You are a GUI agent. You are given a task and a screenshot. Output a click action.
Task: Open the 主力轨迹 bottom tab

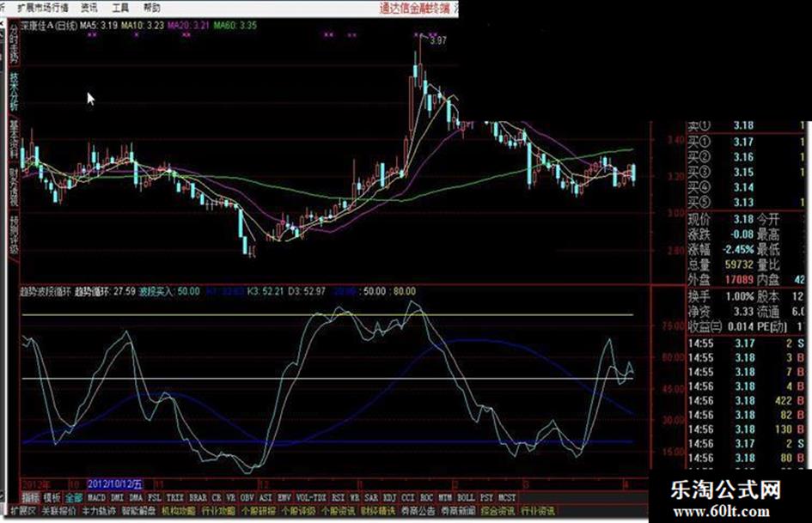tap(99, 511)
